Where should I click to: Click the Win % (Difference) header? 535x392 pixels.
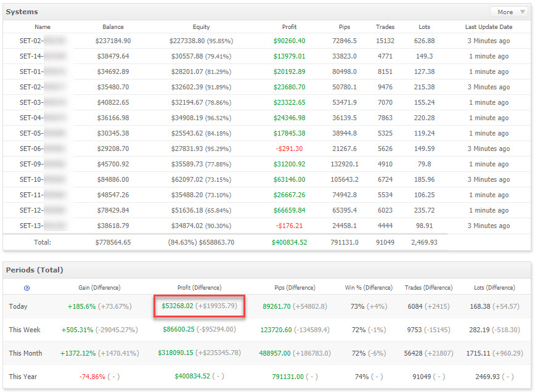[369, 288]
